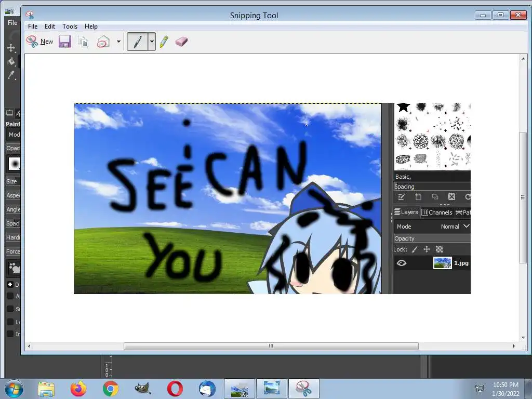Click the scroll right arrow
The height and width of the screenshot is (399, 532).
coord(514,346)
